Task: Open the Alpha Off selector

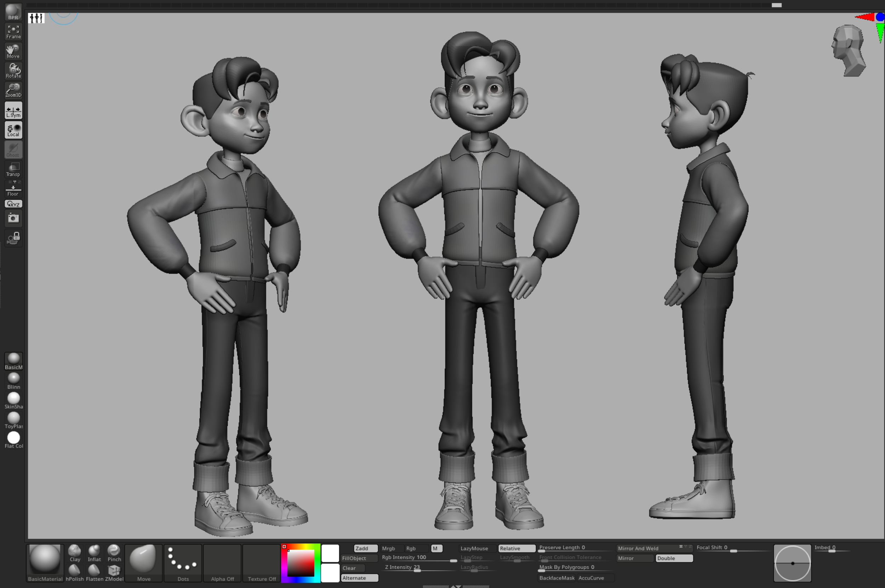Action: [x=222, y=563]
